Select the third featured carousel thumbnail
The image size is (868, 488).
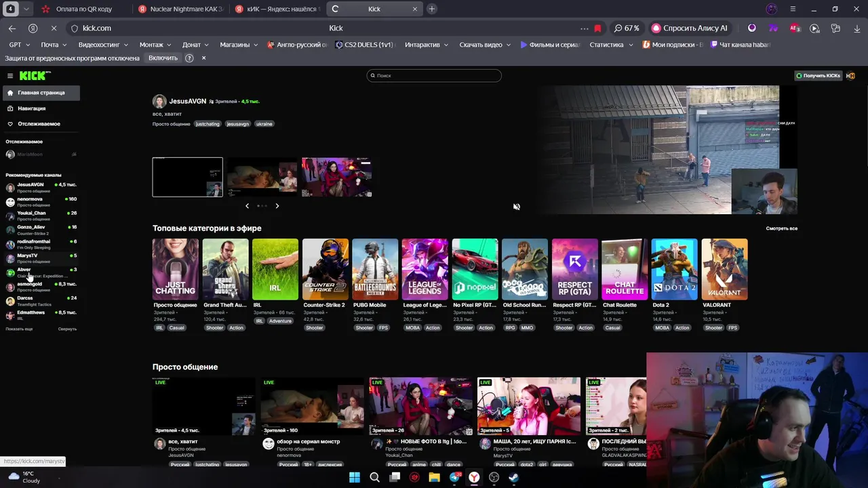tap(336, 177)
